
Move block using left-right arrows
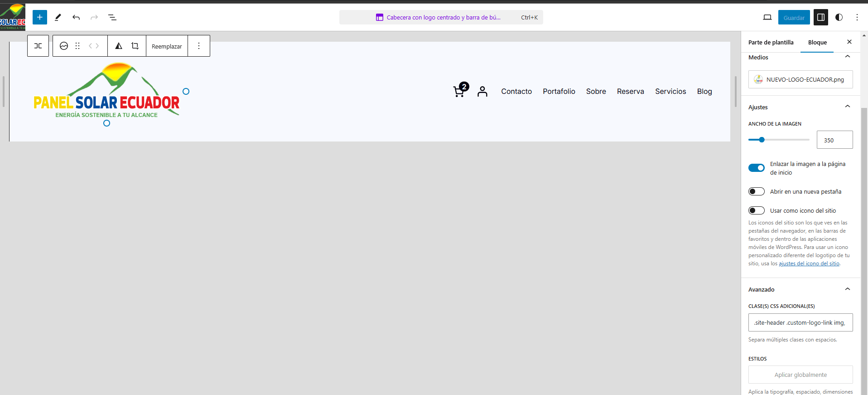(94, 46)
